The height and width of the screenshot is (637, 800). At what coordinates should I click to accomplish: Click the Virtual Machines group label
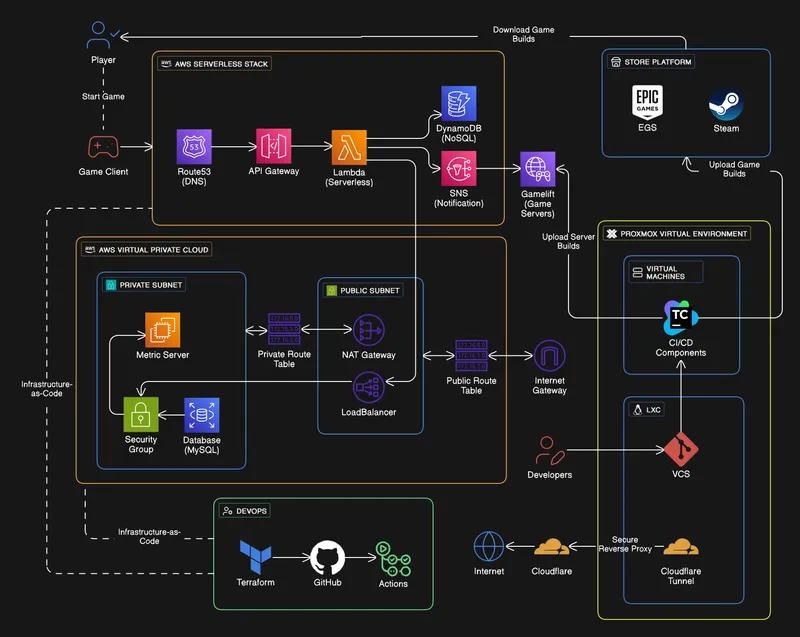click(x=665, y=272)
